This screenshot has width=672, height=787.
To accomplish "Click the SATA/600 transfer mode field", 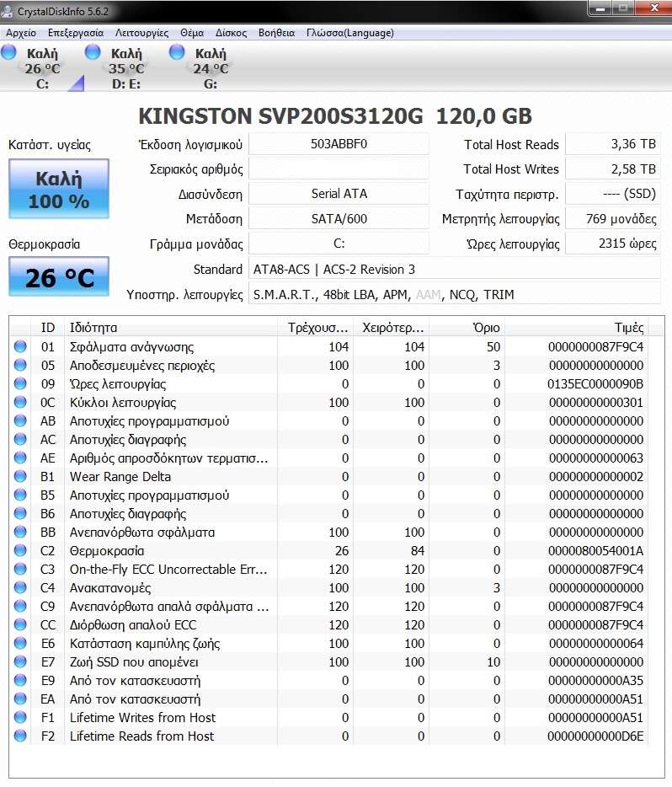I will point(339,219).
